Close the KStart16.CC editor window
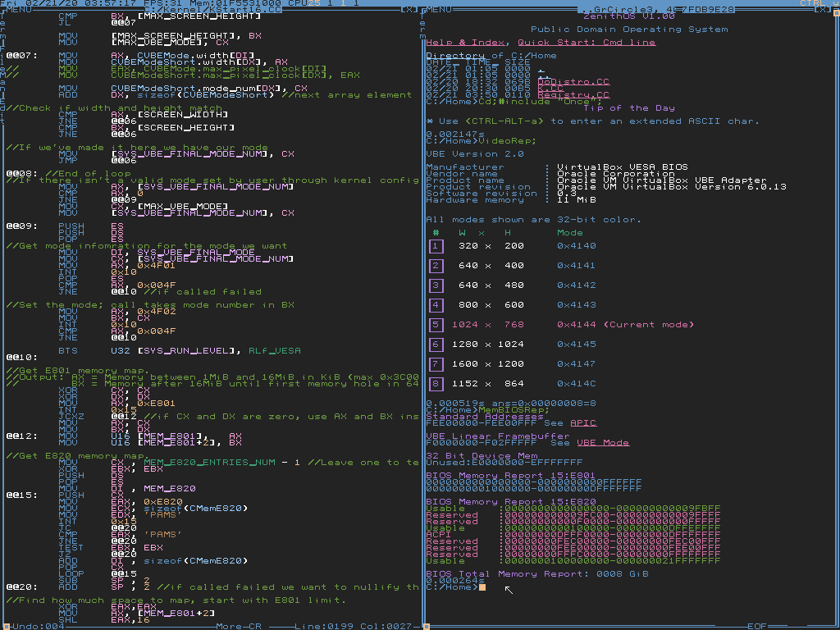Viewport: 840px width, 630px height. pyautogui.click(x=409, y=10)
